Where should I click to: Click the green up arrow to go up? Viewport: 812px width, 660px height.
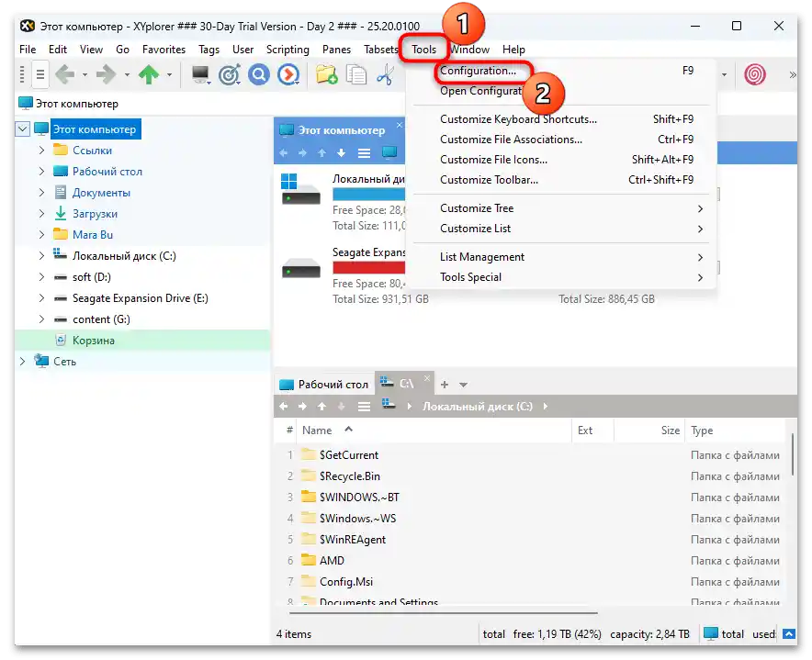point(147,74)
